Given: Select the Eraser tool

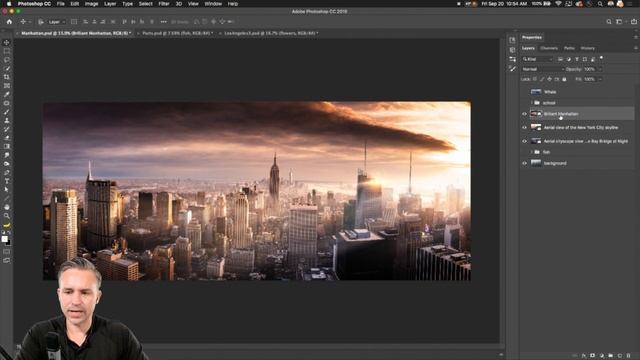Looking at the screenshot, I should coord(7,138).
